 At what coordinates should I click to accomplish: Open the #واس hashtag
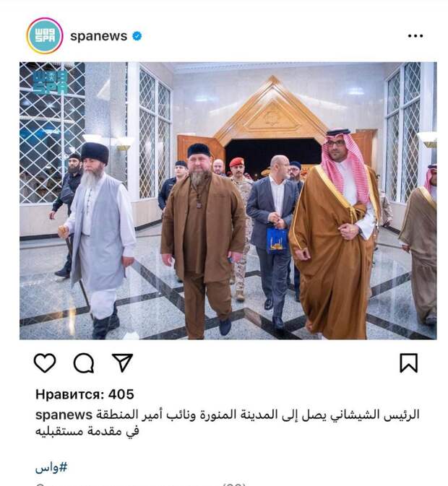pos(51,467)
